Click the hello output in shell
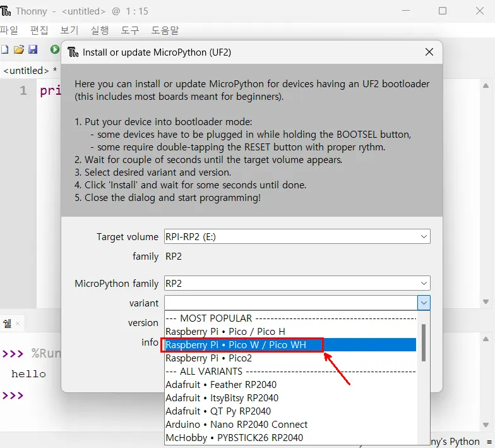The width and height of the screenshot is (495, 448). 28,374
